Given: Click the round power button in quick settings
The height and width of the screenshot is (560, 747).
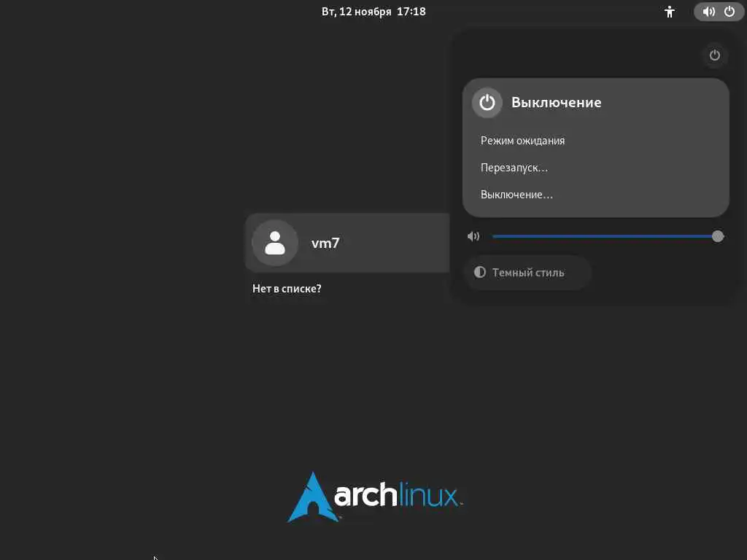Looking at the screenshot, I should (x=715, y=55).
